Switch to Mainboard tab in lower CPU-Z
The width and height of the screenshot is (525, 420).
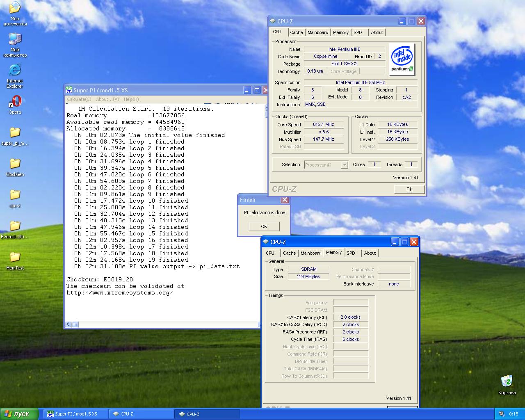coord(311,253)
